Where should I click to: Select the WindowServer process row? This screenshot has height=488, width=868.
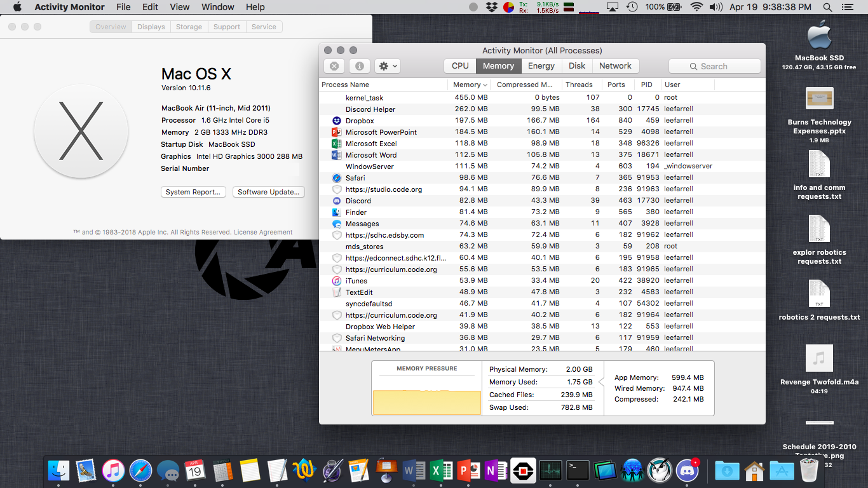(x=542, y=166)
